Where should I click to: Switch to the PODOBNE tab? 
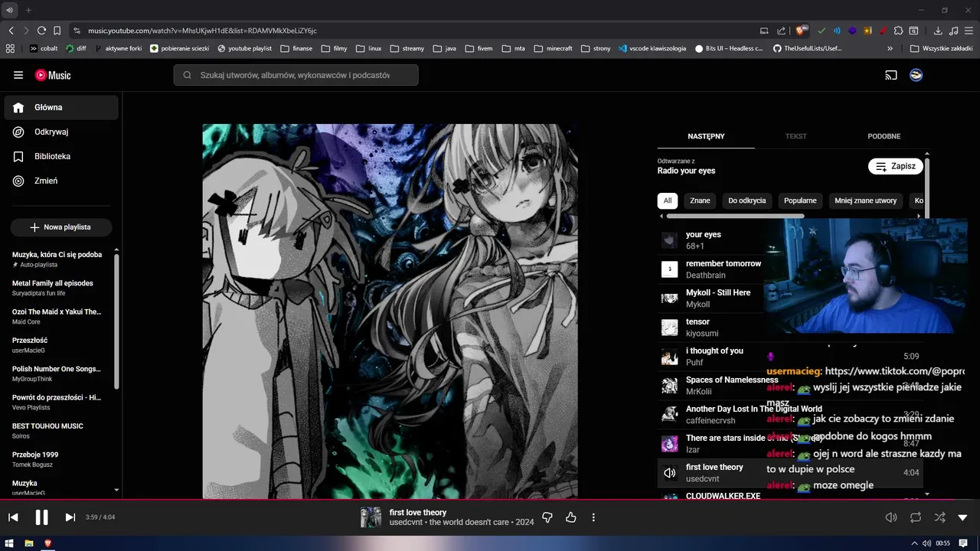coord(884,136)
